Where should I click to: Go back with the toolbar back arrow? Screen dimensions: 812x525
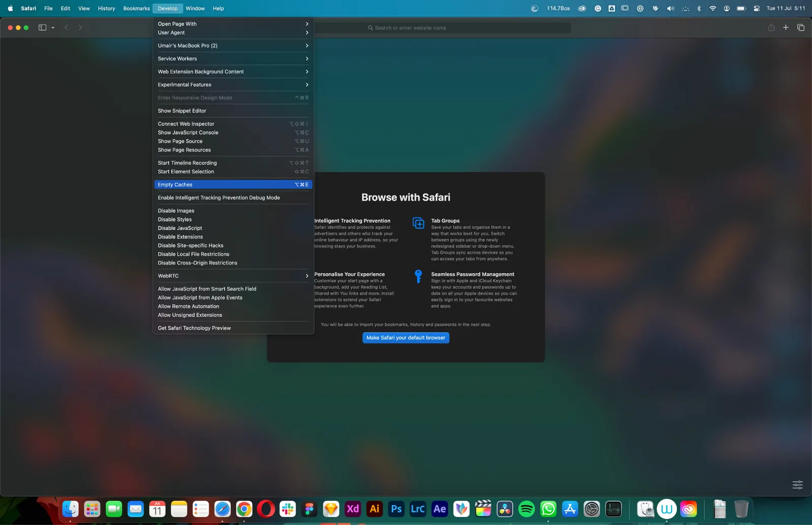(x=66, y=27)
